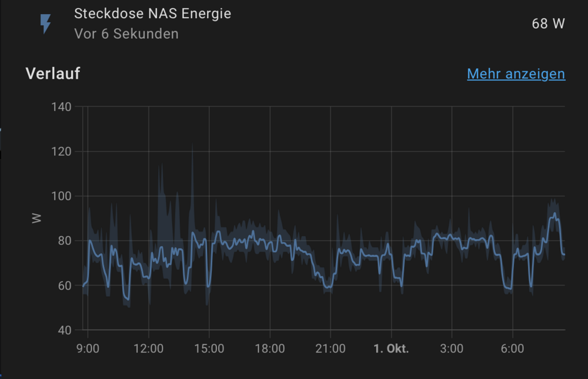The height and width of the screenshot is (379, 588).
Task: Click the '18:00' time axis label
Action: tap(270, 348)
